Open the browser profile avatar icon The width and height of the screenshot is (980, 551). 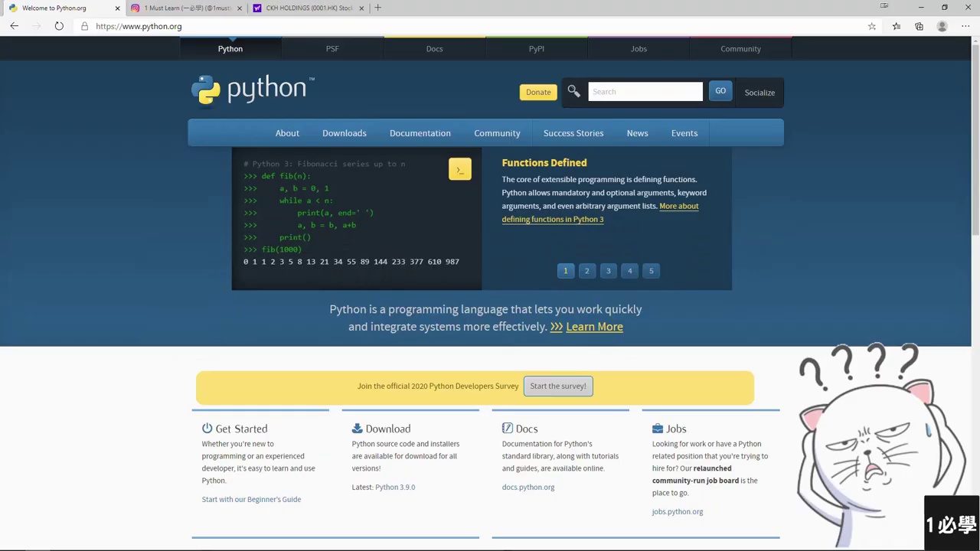942,26
